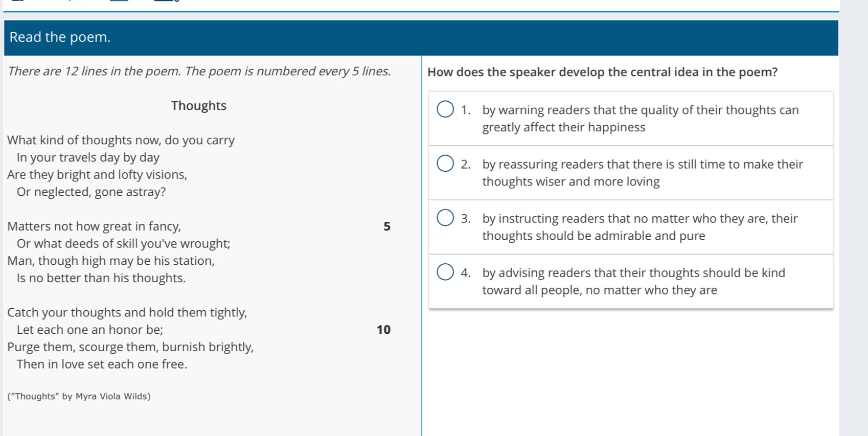
Task: Click the 'Read the poem.' header bar
Action: coord(421,37)
